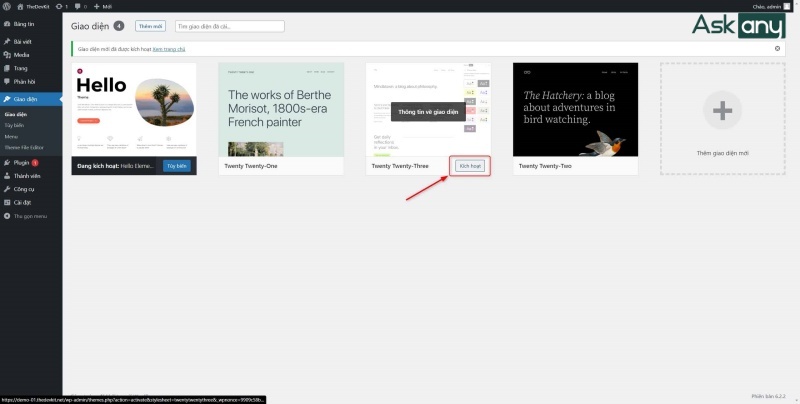
Task: Dismiss the theme activated notice
Action: tap(777, 48)
